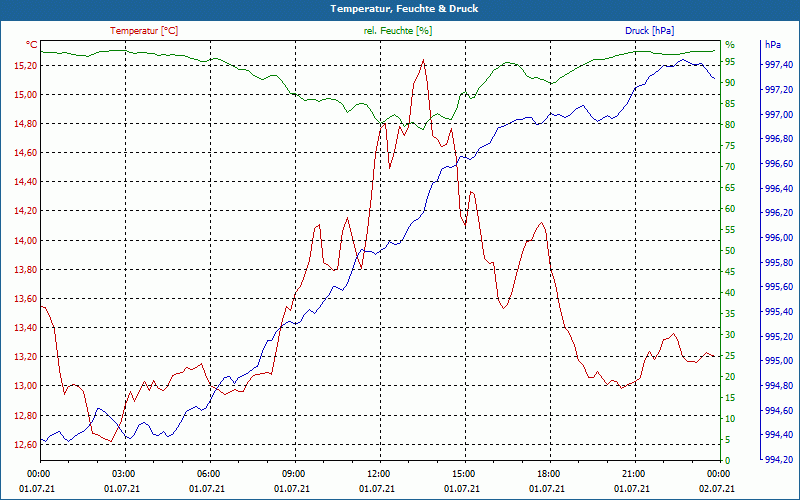This screenshot has width=800, height=500.
Task: Pick the 995,20 pressure axis value
Action: [780, 336]
